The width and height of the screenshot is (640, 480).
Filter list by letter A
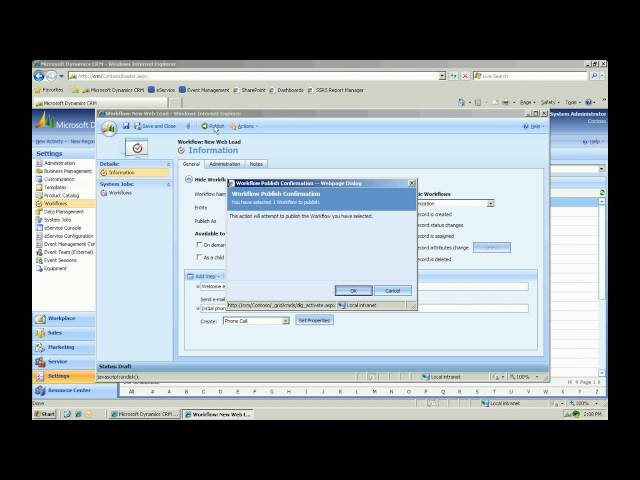click(x=169, y=392)
